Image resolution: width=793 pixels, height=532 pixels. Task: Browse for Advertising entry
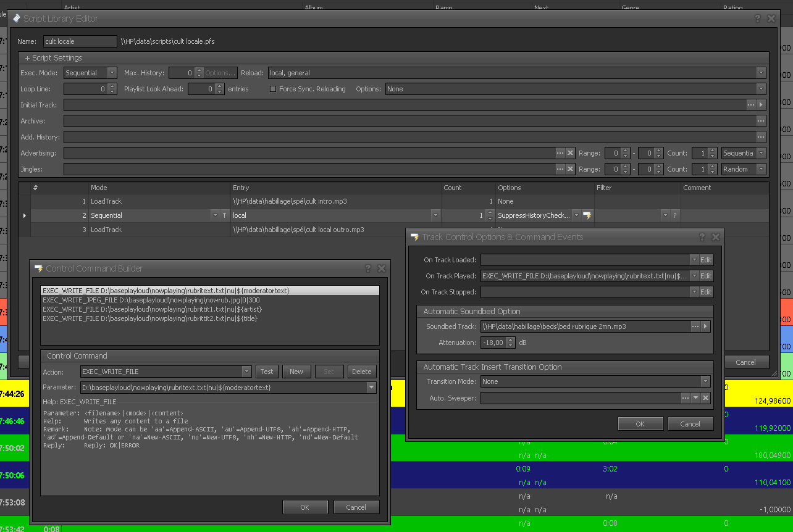click(560, 153)
